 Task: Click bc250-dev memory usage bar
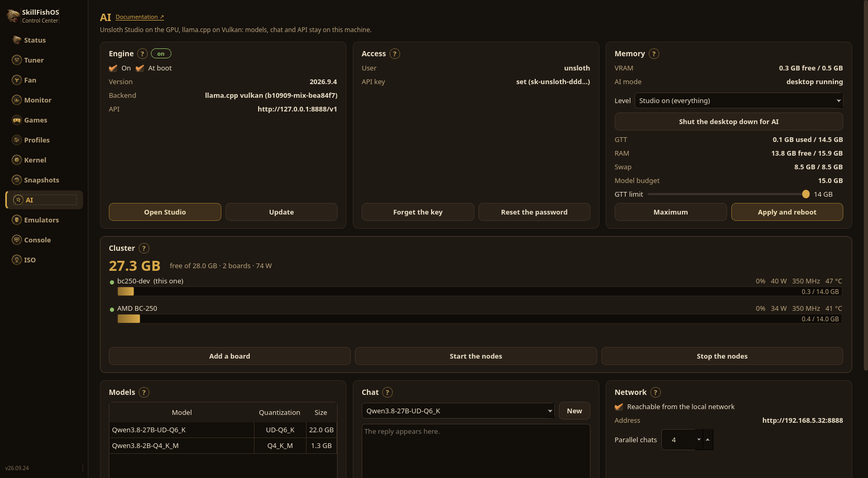click(x=479, y=291)
